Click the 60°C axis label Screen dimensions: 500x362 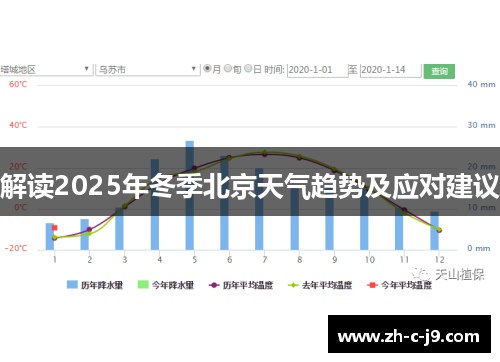(x=18, y=84)
